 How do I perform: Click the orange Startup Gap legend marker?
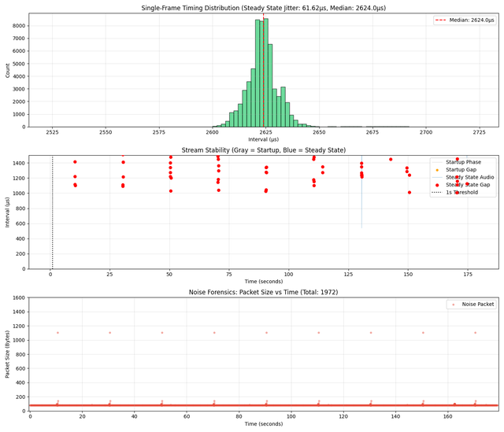(x=437, y=169)
